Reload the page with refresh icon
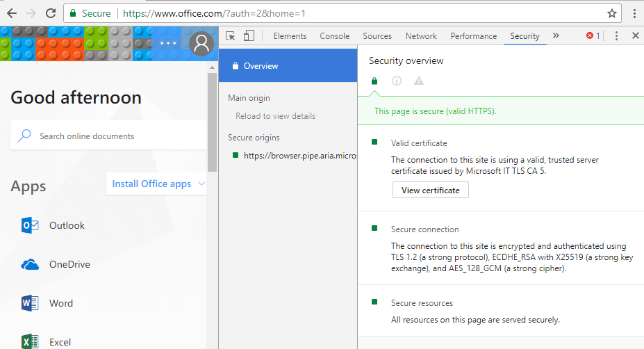The height and width of the screenshot is (349, 644). tap(51, 13)
